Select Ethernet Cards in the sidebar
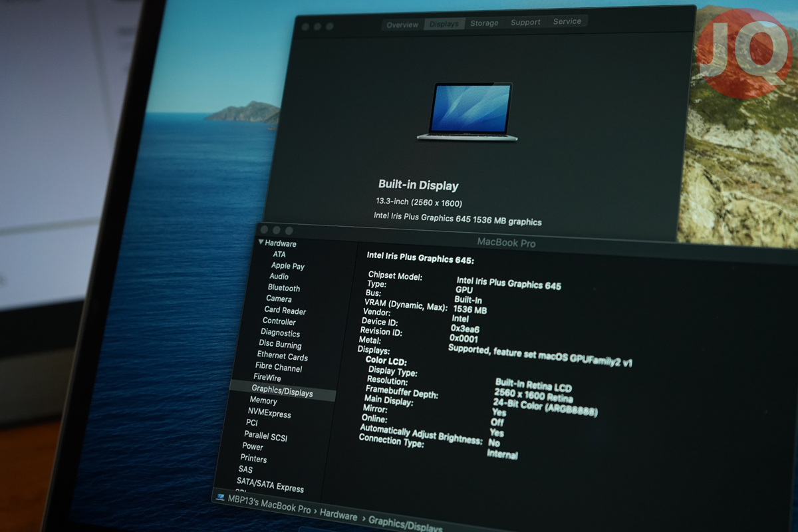This screenshot has height=532, width=798. pos(283,356)
